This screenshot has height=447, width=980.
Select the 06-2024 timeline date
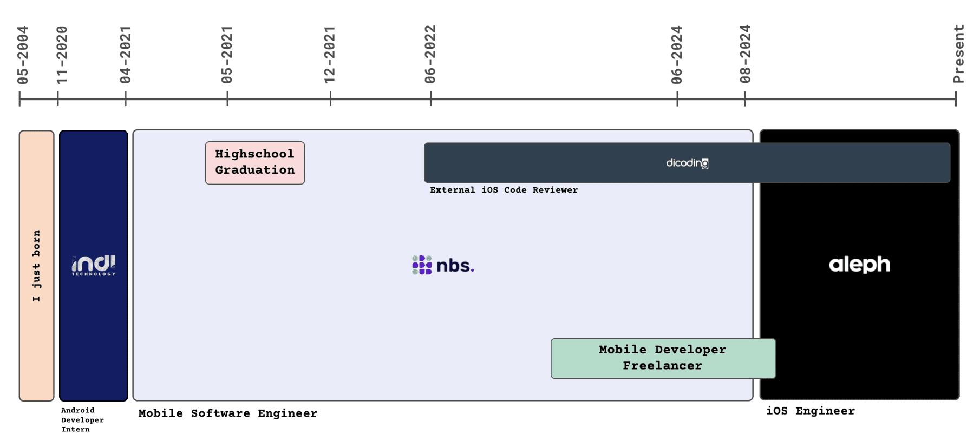point(677,55)
